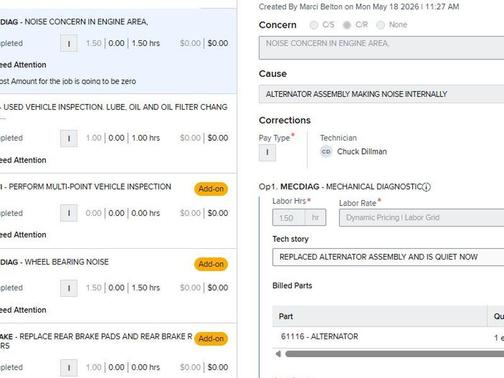Open the info icon beside MECHANICAL DIAGNOSTIC
This screenshot has height=378, width=504.
tap(426, 187)
